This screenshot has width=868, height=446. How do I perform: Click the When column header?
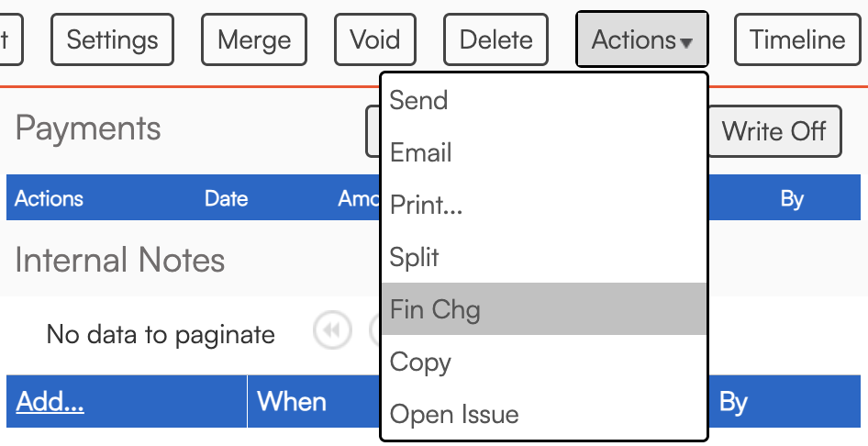(x=292, y=402)
